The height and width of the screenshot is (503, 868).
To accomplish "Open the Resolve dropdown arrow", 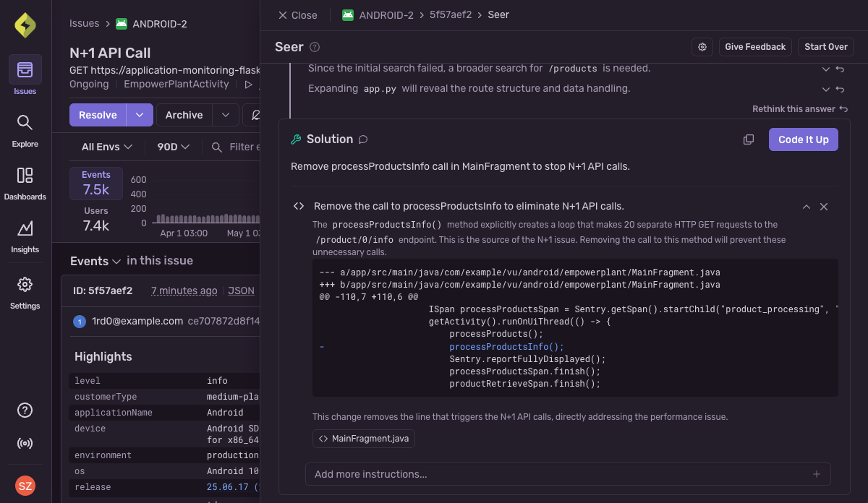I will click(138, 114).
